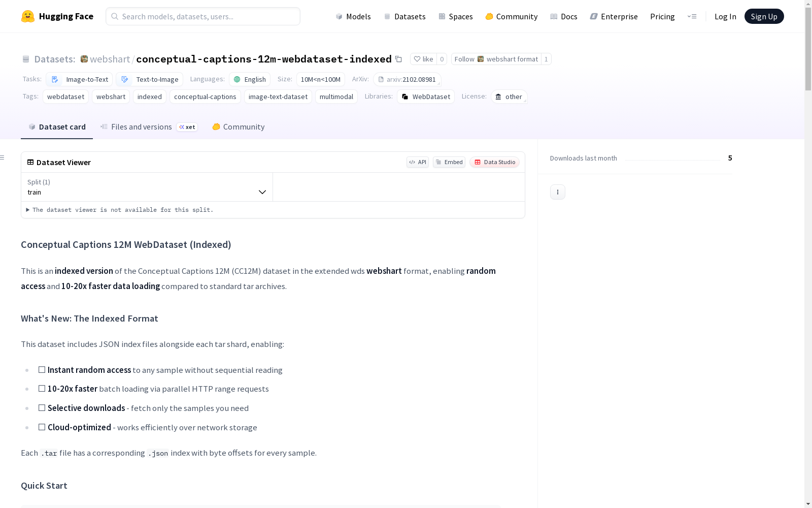The height and width of the screenshot is (508, 812).
Task: Click the left edge table-of-contents icon
Action: pyautogui.click(x=3, y=157)
